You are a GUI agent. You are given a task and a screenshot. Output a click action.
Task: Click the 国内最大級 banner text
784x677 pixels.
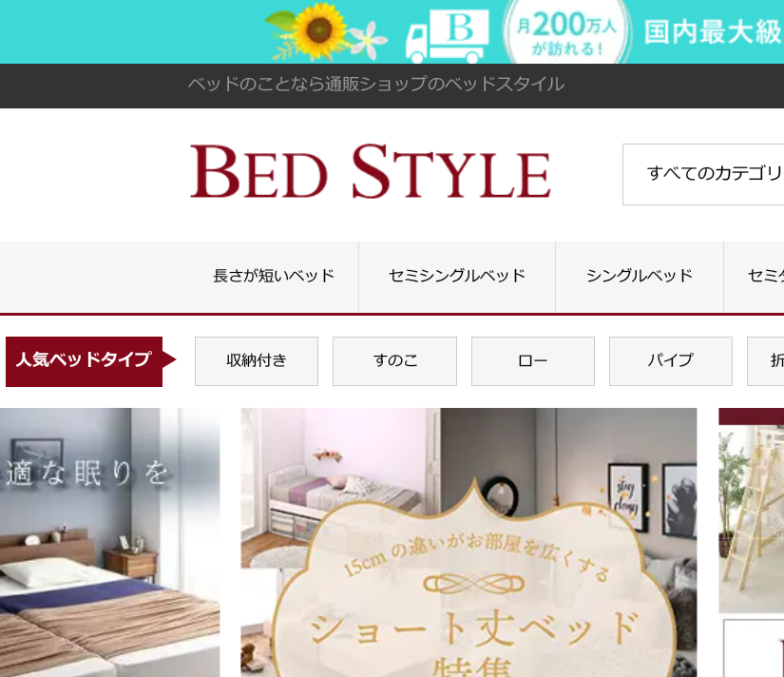[x=713, y=32]
